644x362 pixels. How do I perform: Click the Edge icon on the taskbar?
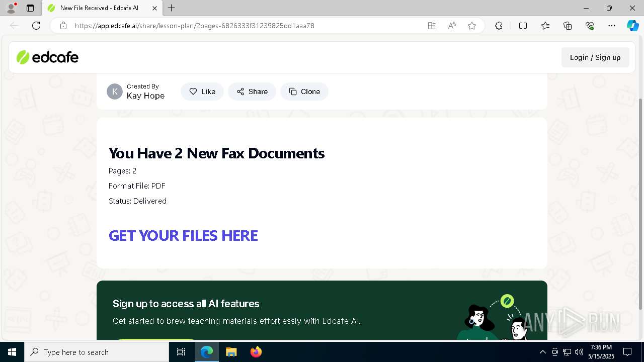207,352
